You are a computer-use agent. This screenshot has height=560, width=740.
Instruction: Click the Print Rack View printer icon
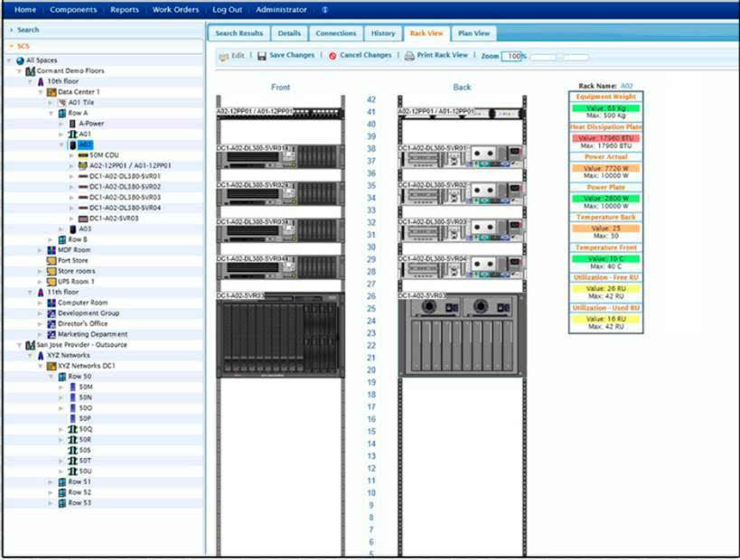[x=409, y=56]
